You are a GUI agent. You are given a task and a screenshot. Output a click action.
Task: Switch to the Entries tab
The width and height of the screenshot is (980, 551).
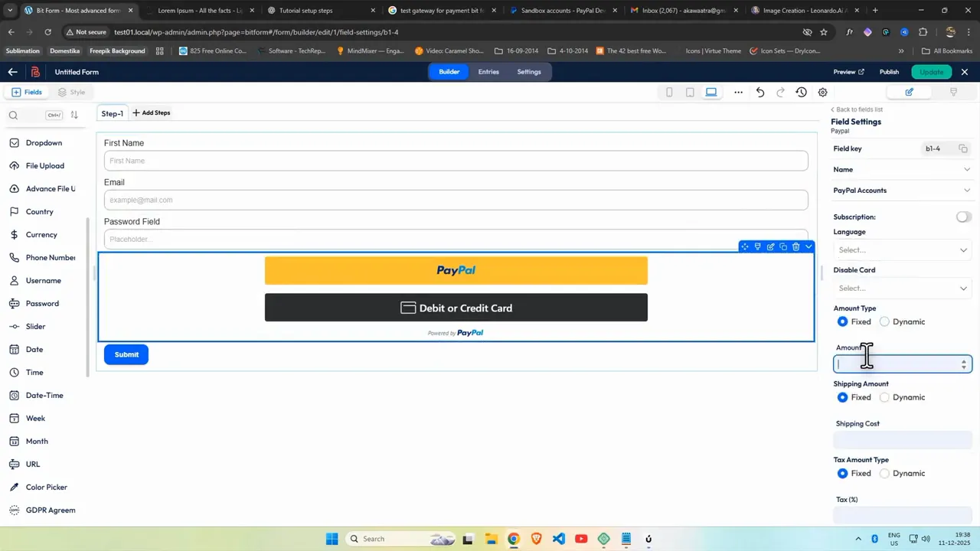point(488,71)
